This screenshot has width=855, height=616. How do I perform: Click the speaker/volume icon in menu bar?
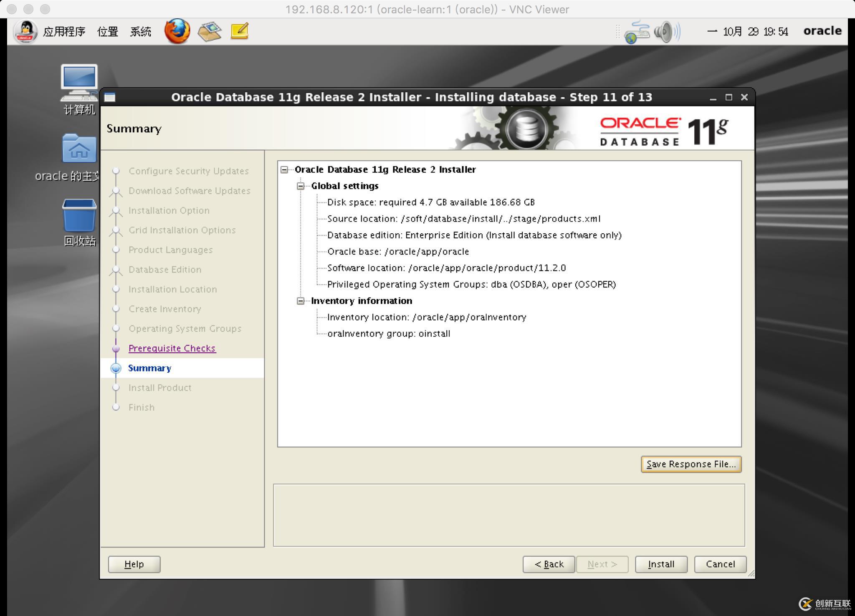tap(663, 31)
